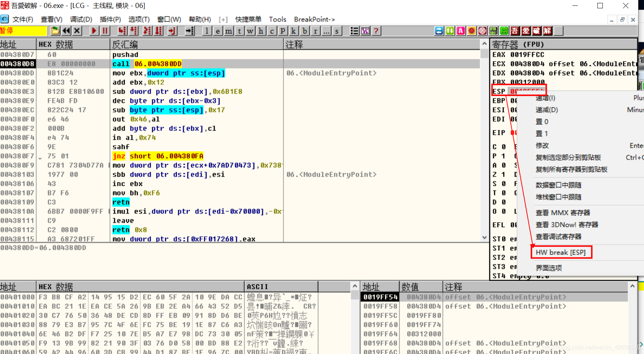The height and width of the screenshot is (354, 644).
Task: Click disassembly scrollbar down arrow
Action: click(484, 238)
